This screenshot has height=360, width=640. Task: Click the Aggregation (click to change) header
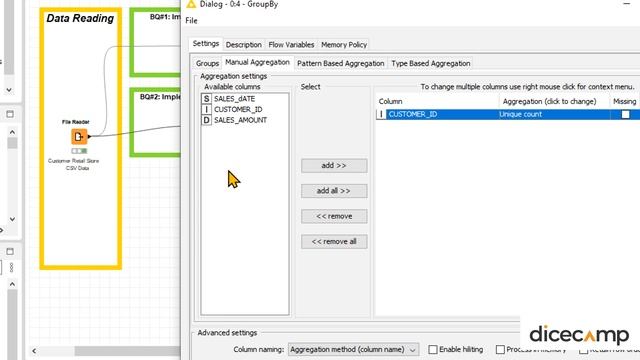(x=554, y=101)
